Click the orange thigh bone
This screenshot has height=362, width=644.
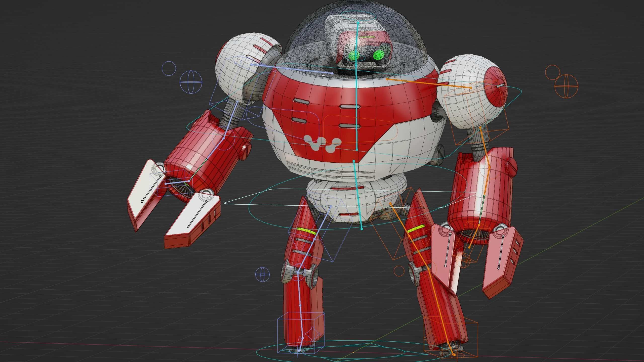point(410,236)
